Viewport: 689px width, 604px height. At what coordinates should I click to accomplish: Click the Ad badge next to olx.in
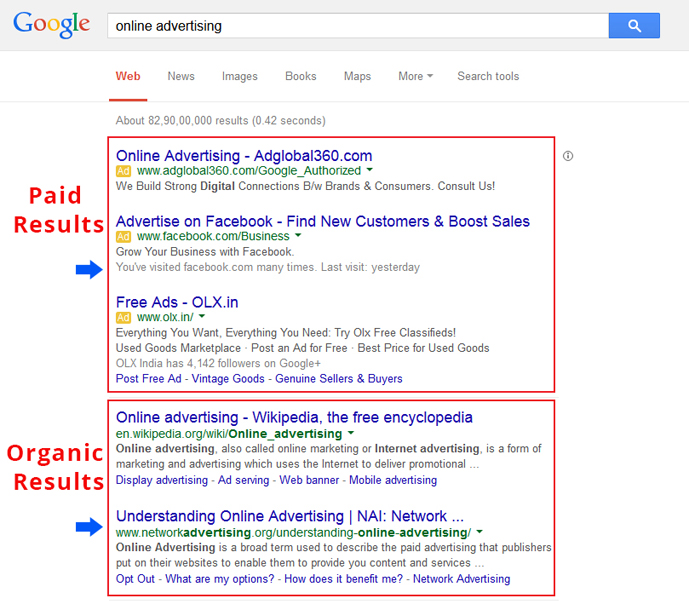click(x=123, y=318)
